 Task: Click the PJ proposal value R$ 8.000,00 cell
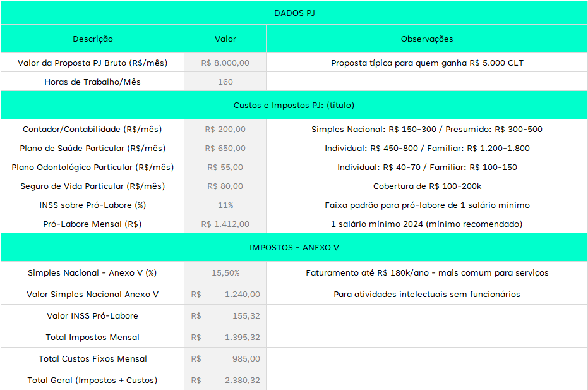(225, 63)
